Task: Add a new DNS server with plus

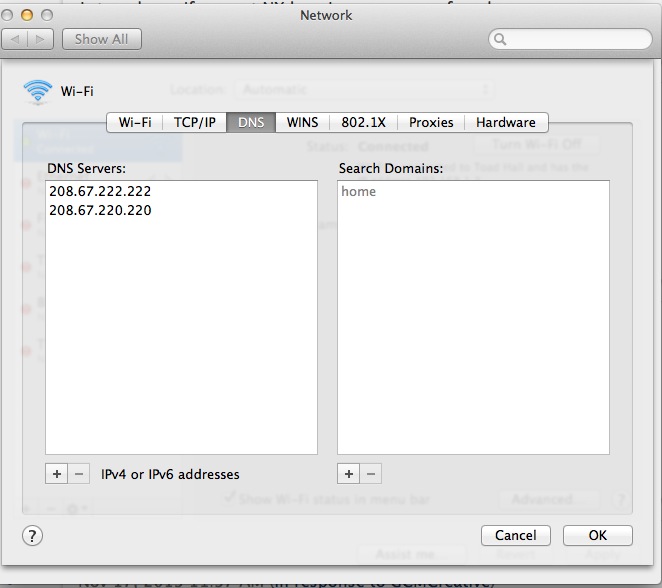Action: (x=57, y=474)
